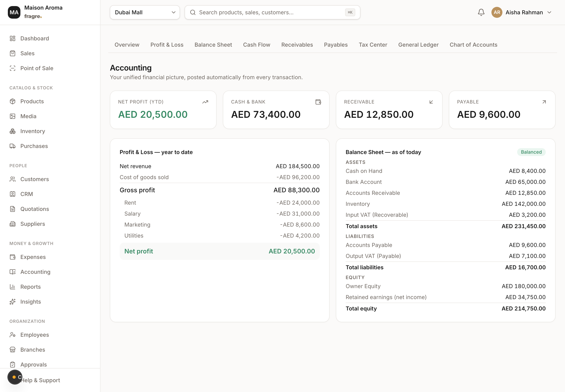Click the Payable outgoing arrow icon
Screen dimensions: 565x392
click(x=544, y=102)
